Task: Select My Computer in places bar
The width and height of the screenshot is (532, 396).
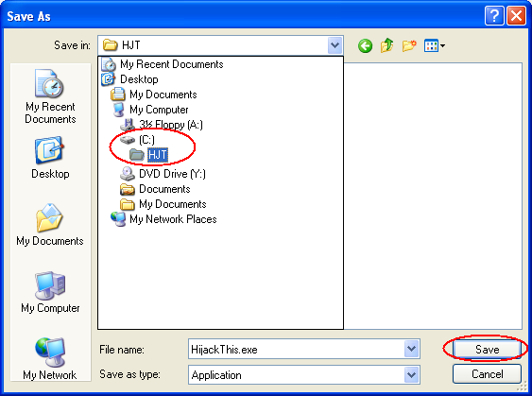Action: [50, 292]
